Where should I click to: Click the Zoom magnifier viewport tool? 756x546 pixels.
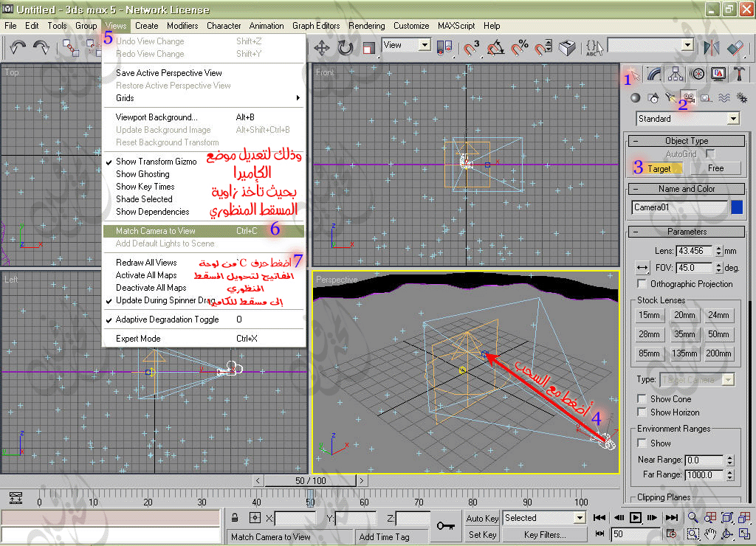pos(693,517)
